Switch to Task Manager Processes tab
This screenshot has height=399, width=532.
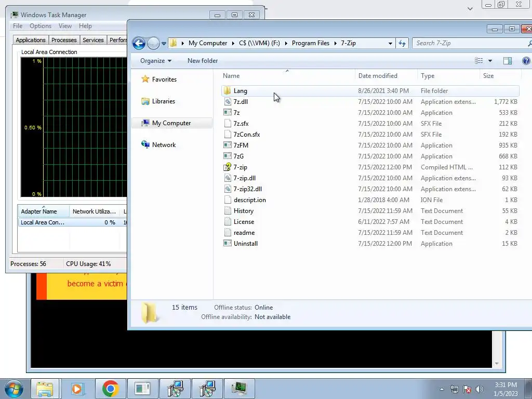tap(64, 39)
